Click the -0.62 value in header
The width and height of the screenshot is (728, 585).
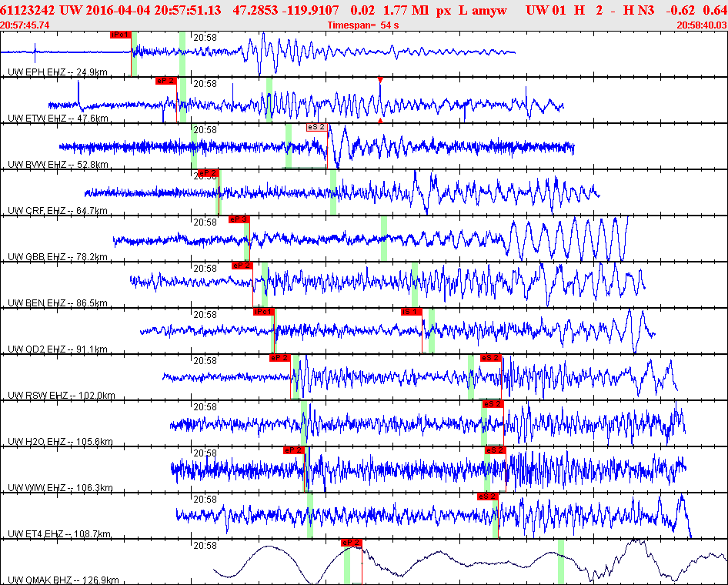[681, 10]
